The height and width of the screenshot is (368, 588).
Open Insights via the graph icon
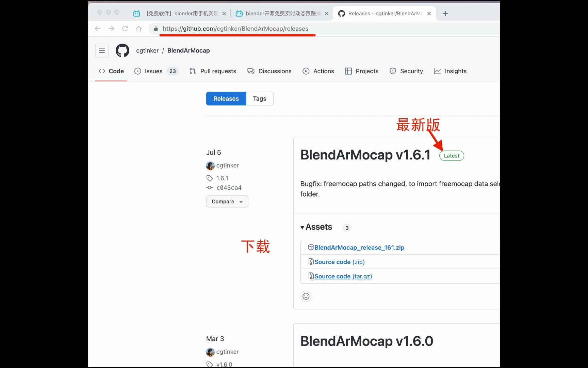[x=438, y=71]
